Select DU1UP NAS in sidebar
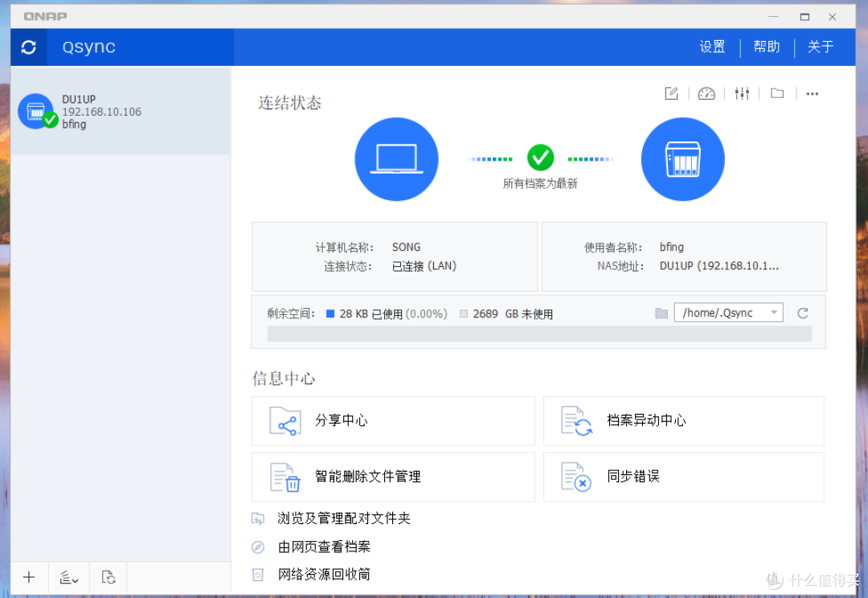Screen dimensions: 868x598 click(120, 111)
